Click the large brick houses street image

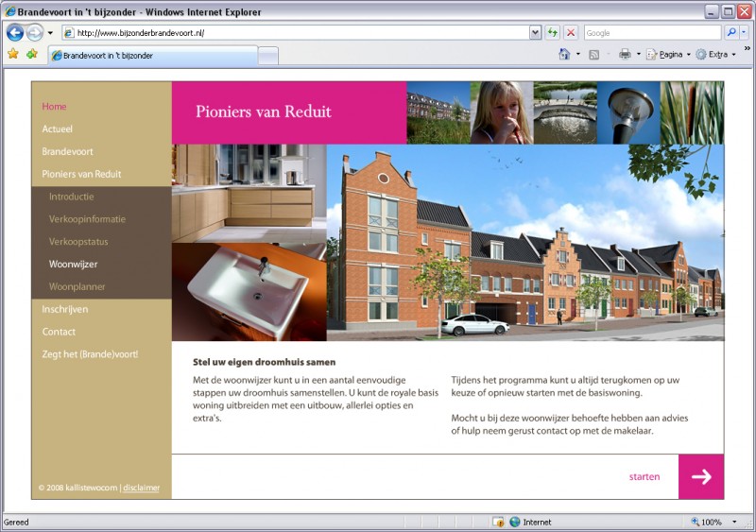(x=525, y=243)
